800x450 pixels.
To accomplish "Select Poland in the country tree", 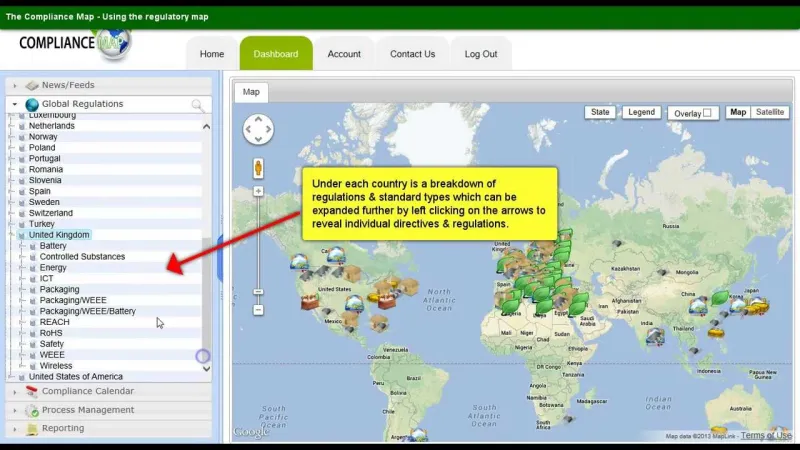I will pyautogui.click(x=42, y=147).
